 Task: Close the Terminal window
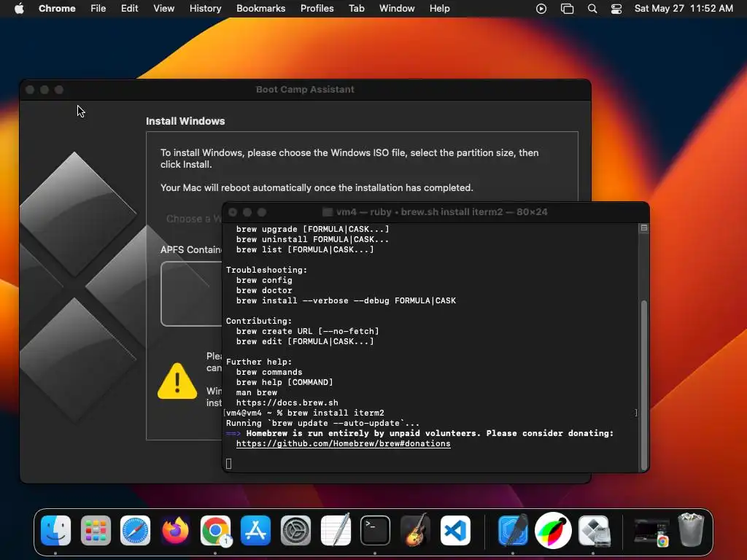[233, 212]
